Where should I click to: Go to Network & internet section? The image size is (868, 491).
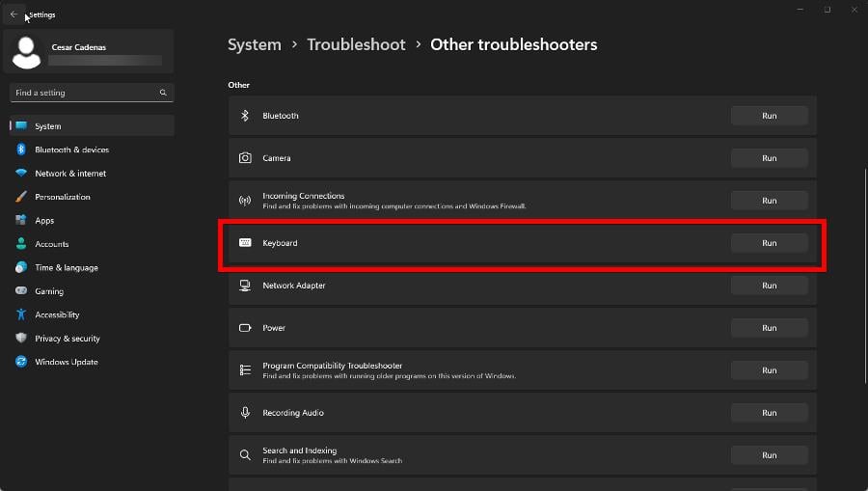click(x=70, y=174)
